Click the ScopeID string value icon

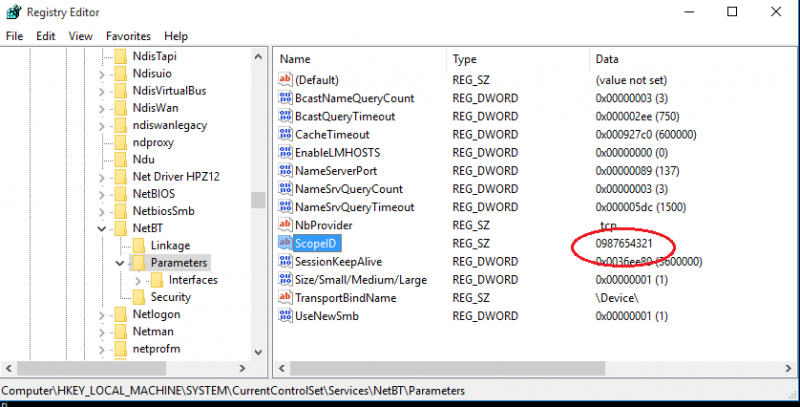(x=285, y=243)
